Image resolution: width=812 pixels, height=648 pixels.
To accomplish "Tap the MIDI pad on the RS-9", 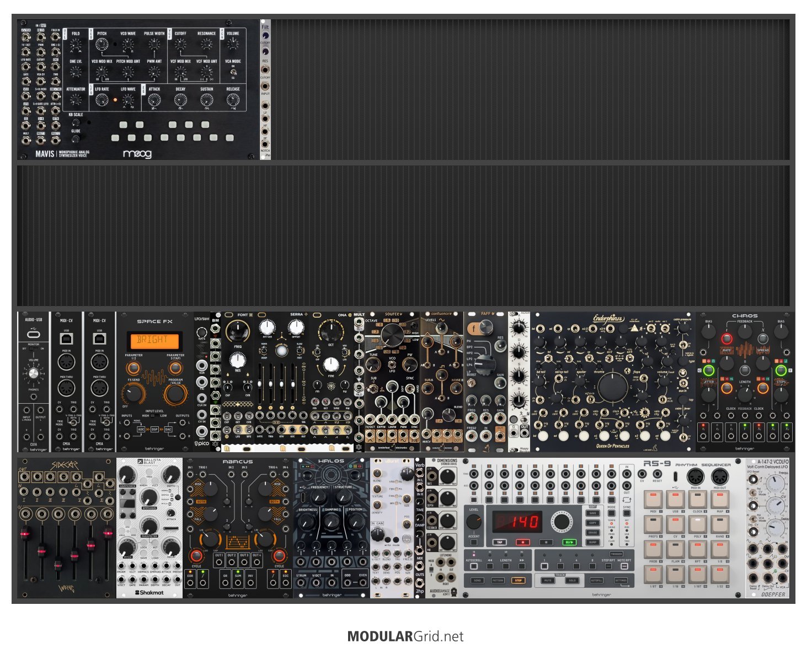I will pos(653,499).
